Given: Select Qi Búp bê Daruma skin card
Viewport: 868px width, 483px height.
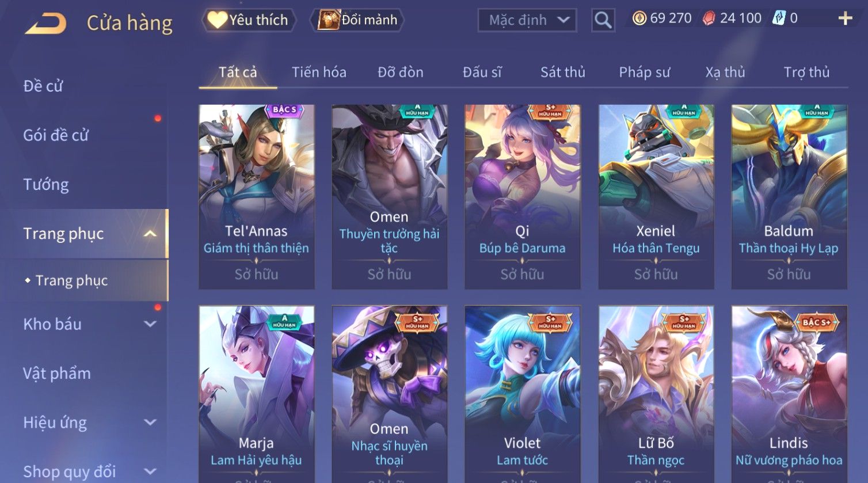Looking at the screenshot, I should tap(523, 197).
